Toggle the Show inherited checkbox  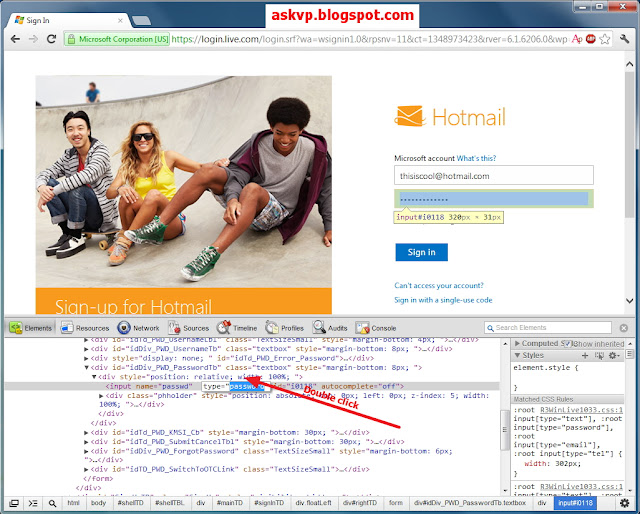(567, 344)
